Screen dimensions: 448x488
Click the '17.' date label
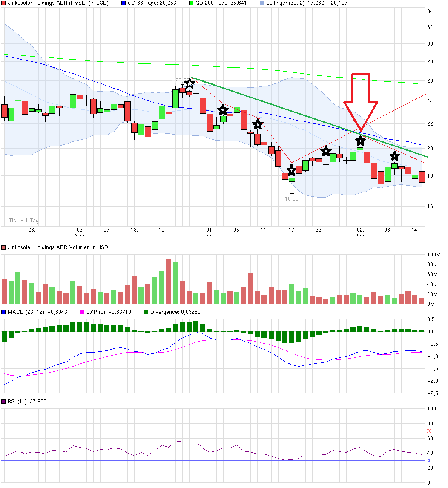[x=291, y=230]
